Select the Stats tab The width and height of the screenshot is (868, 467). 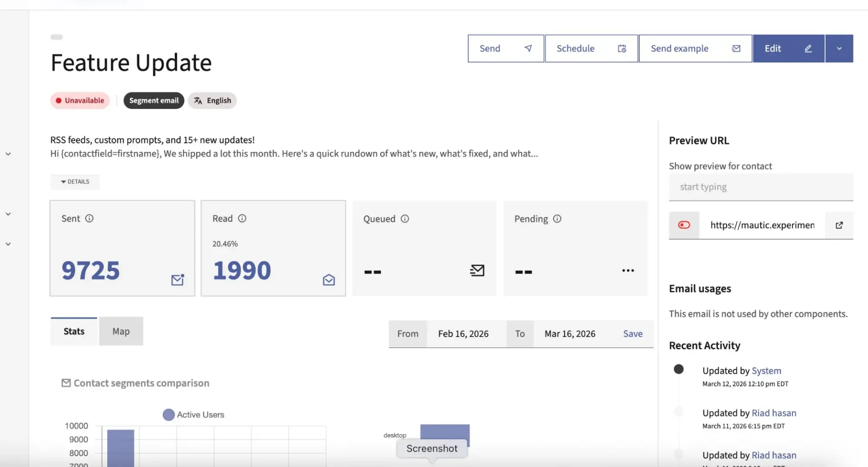pos(73,331)
